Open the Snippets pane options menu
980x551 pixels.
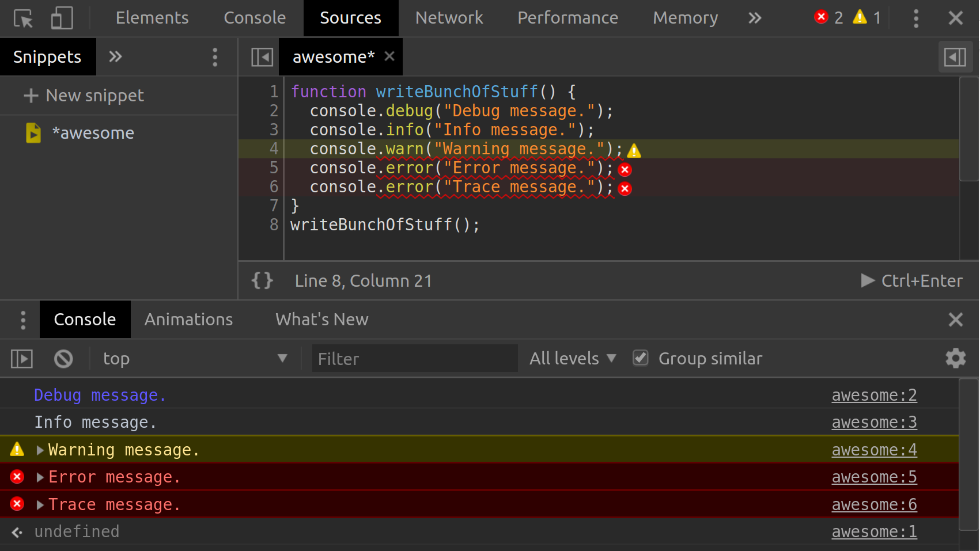[x=215, y=57]
